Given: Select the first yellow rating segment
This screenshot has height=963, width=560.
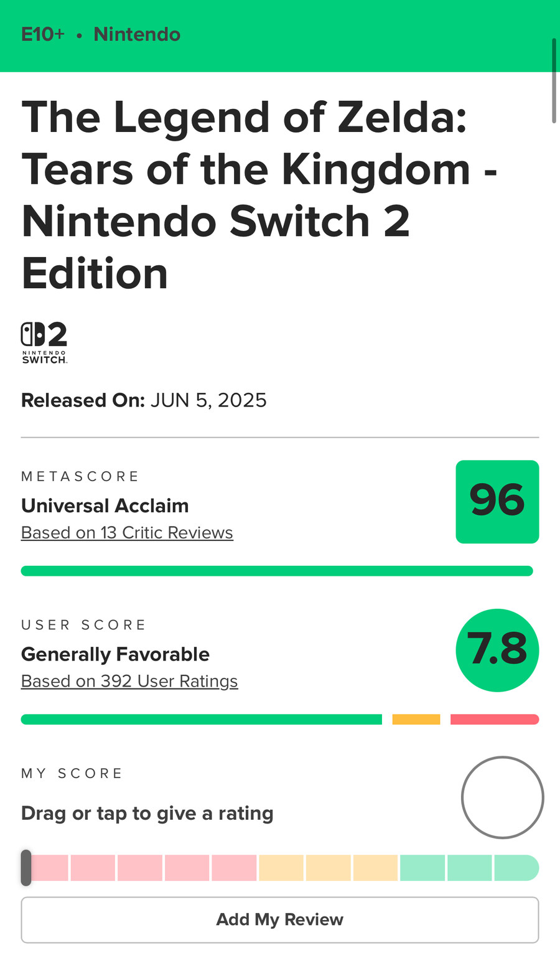Looking at the screenshot, I should click(281, 868).
